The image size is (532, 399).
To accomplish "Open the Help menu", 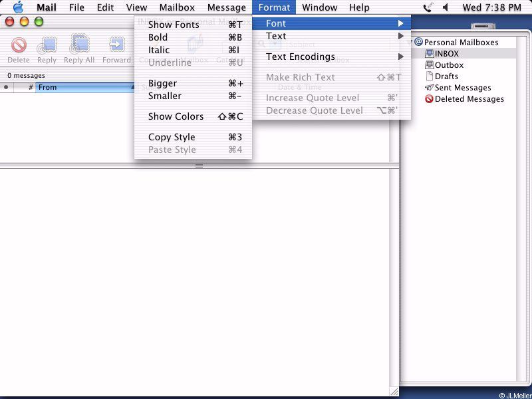I will [x=359, y=7].
